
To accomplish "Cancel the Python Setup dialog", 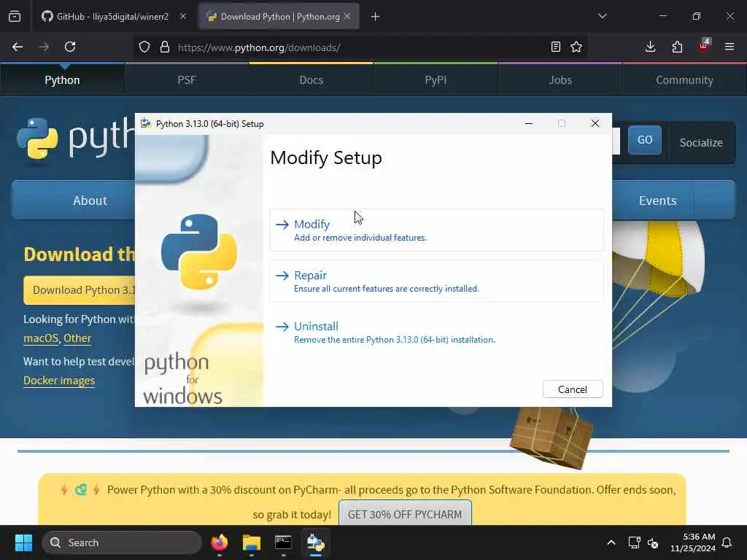I will [x=573, y=389].
